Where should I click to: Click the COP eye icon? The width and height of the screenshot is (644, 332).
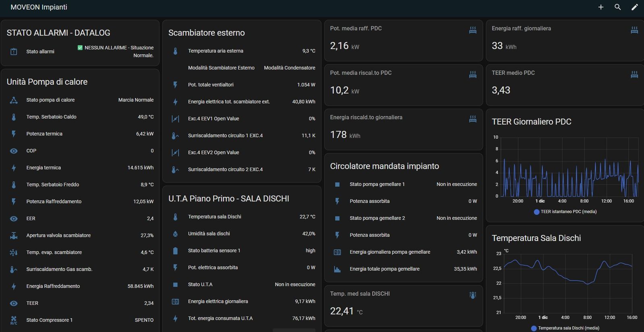14,151
